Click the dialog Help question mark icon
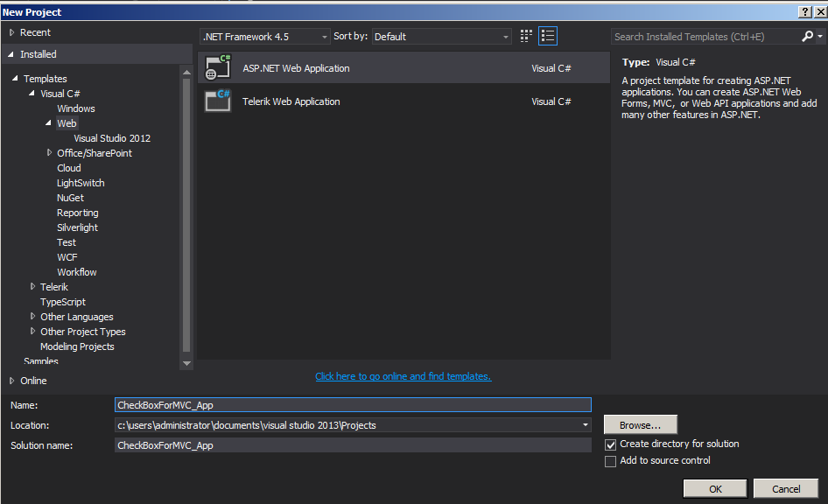This screenshot has width=828, height=504. pos(804,11)
